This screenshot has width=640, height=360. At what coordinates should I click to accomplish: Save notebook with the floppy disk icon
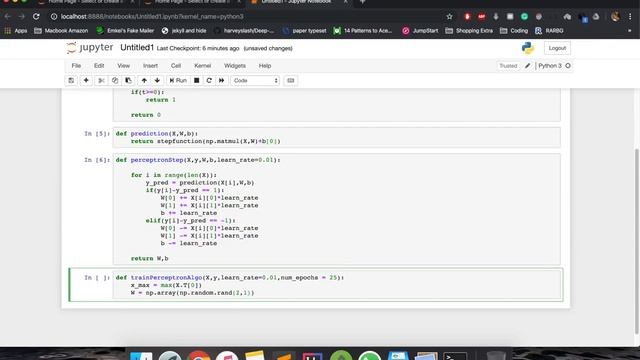coord(71,80)
